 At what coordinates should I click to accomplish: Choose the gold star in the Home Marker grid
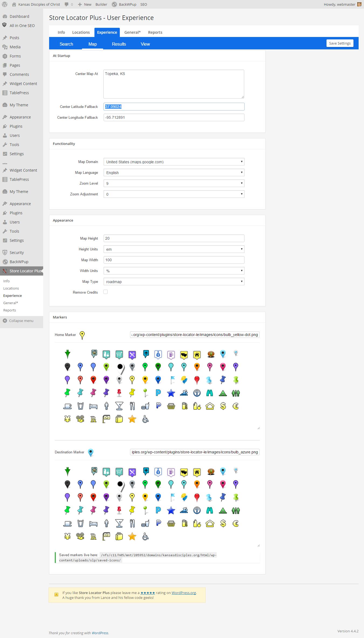[x=132, y=419]
